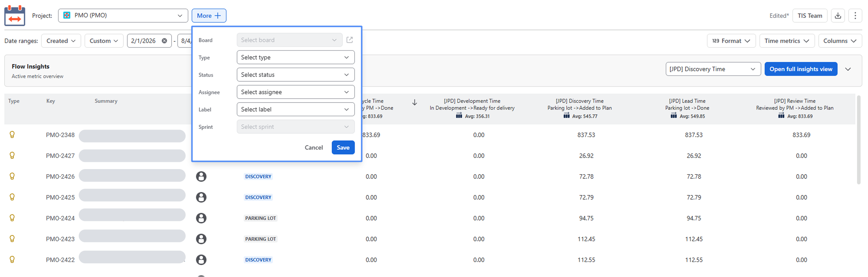The width and height of the screenshot is (868, 277).
Task: Click lightbulb type icon for PMO-2348
Action: click(12, 135)
